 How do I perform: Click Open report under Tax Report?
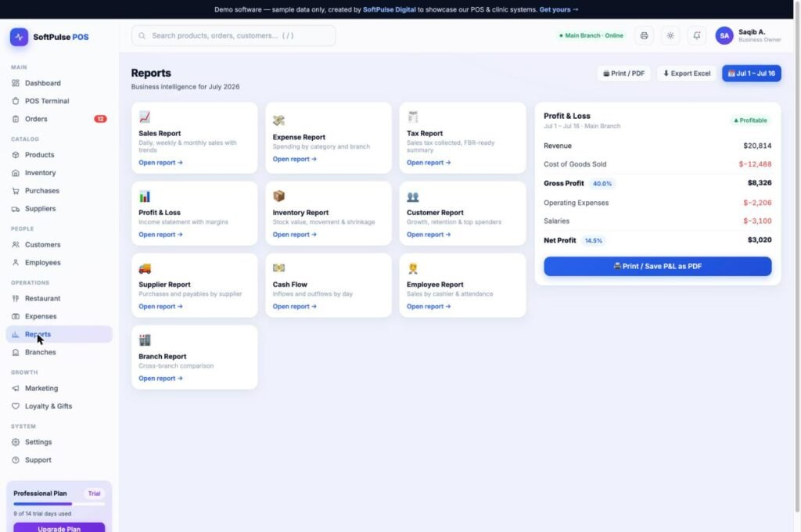(429, 163)
